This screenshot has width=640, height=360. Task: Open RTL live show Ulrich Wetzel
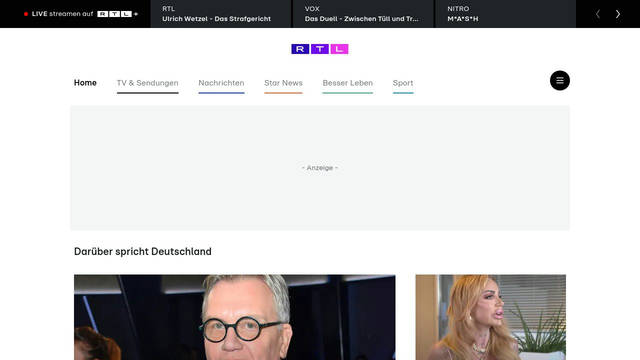point(221,14)
